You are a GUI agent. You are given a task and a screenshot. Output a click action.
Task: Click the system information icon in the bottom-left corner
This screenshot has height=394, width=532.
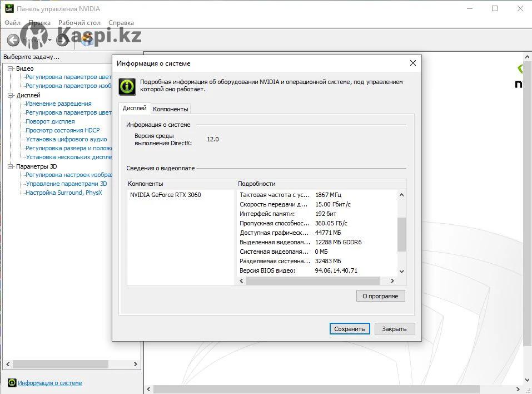[x=12, y=383]
